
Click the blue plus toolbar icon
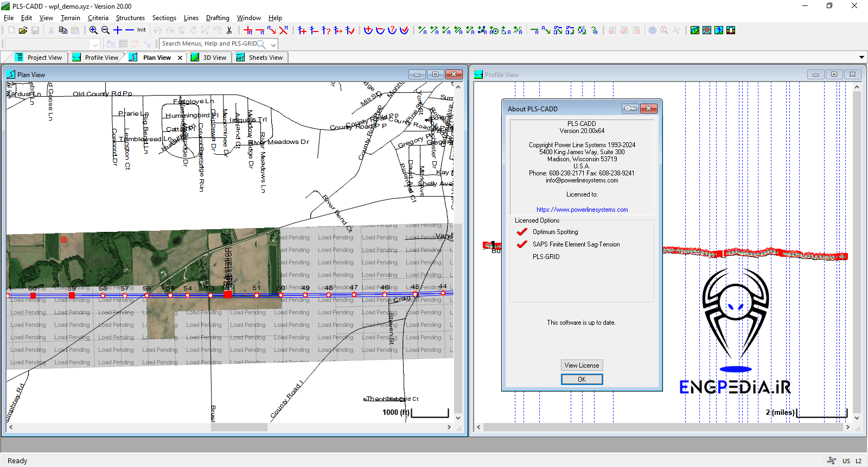pyautogui.click(x=118, y=30)
